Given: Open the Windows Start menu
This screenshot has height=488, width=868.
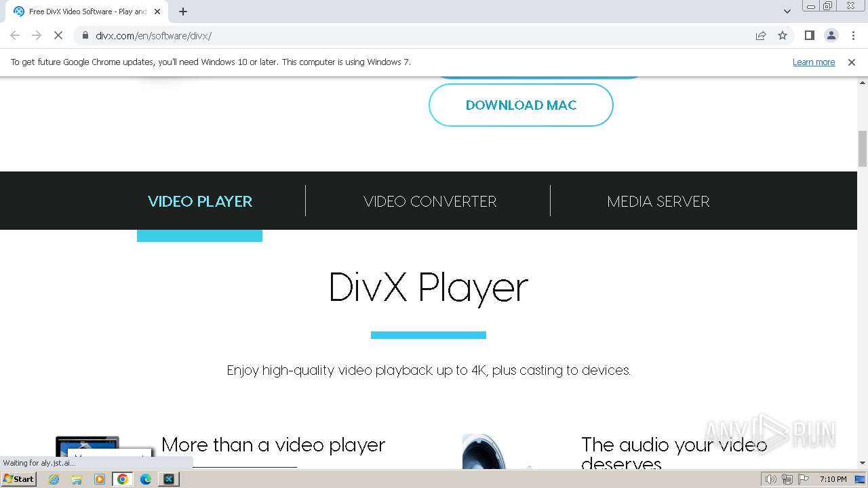Looking at the screenshot, I should point(19,479).
